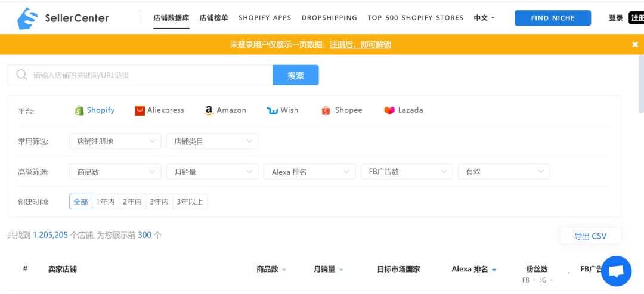Sort followers by IG arrow

551,280
